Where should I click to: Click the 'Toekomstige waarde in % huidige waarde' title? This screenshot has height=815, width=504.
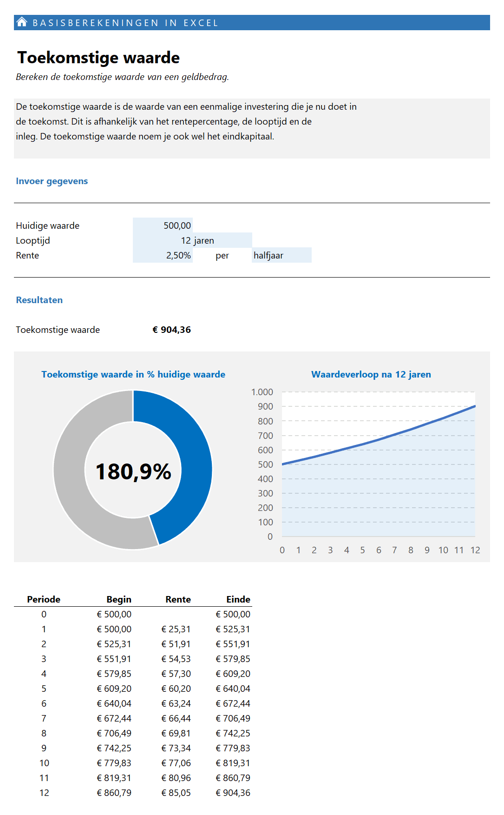133,374
